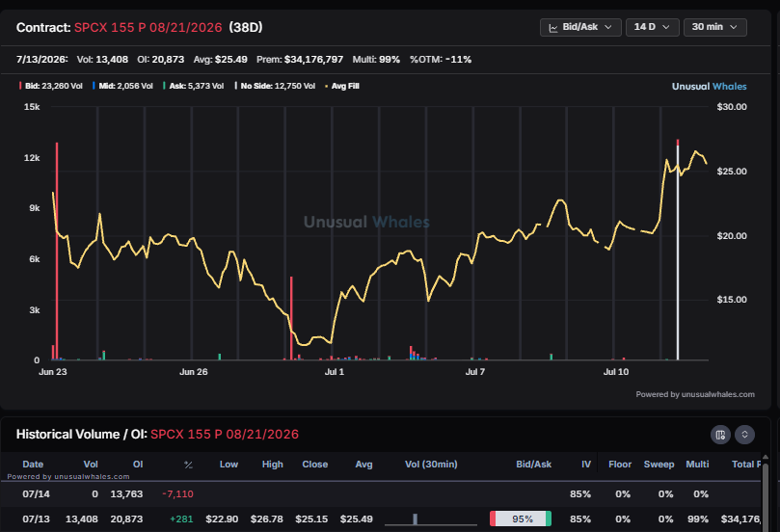Screen dimensions: 780x532
Task: Click the Avg: $25.49 summary stat
Action: 221,60
